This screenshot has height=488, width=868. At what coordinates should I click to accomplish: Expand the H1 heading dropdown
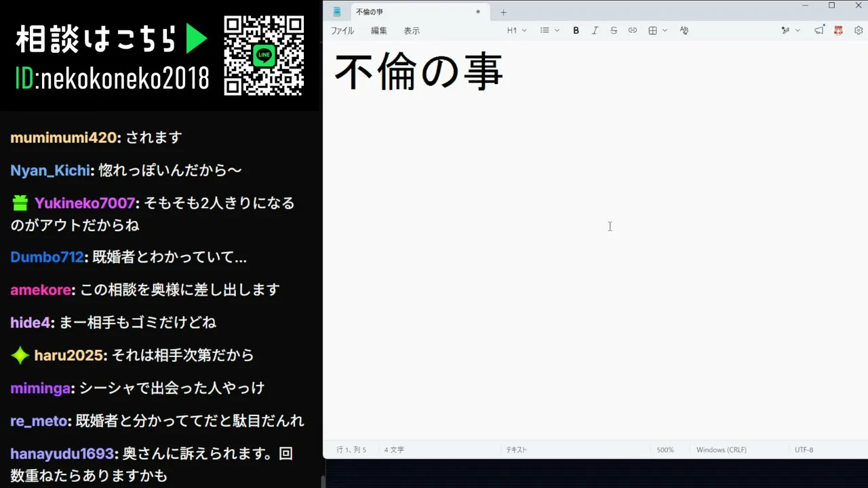point(517,30)
